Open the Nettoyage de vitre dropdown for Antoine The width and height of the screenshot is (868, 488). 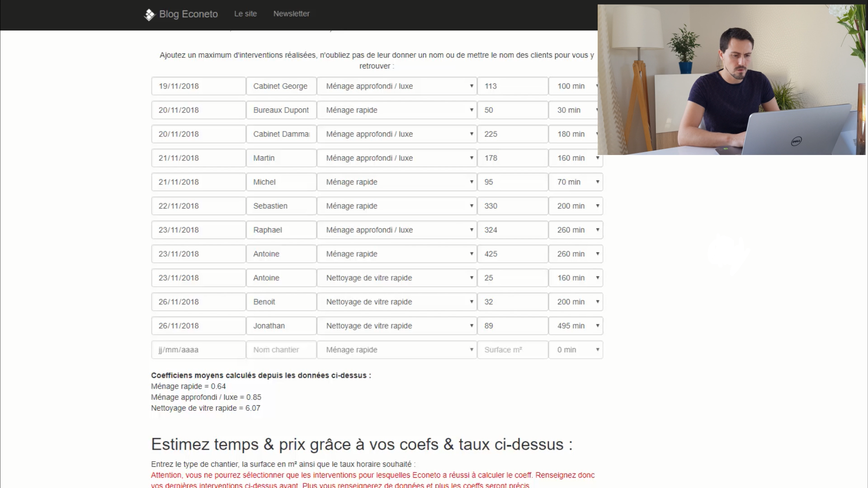(397, 277)
